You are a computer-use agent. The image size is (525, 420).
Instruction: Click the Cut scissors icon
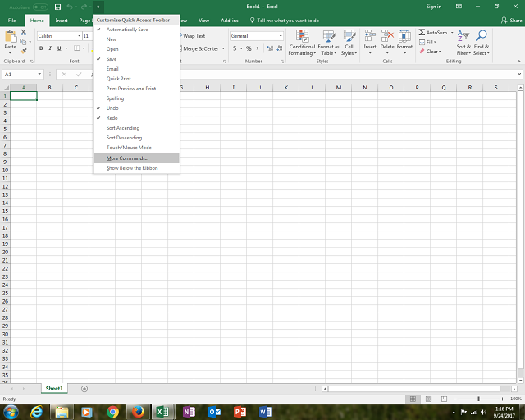[x=23, y=33]
